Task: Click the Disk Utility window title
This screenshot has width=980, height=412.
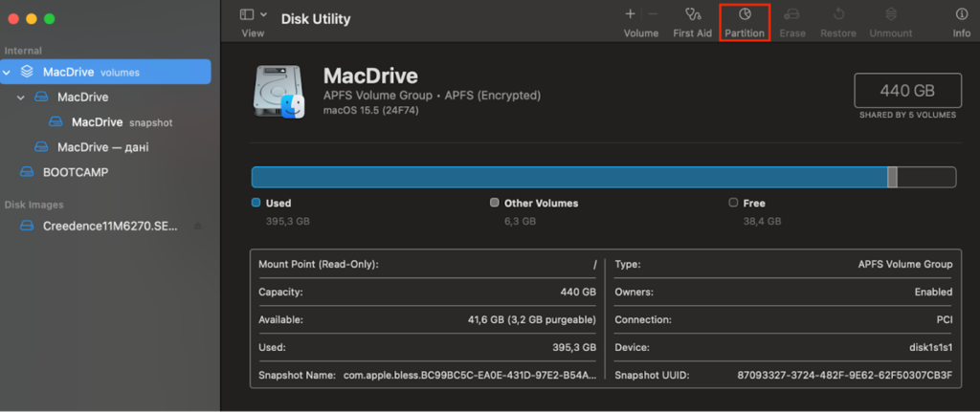Action: pyautogui.click(x=316, y=19)
